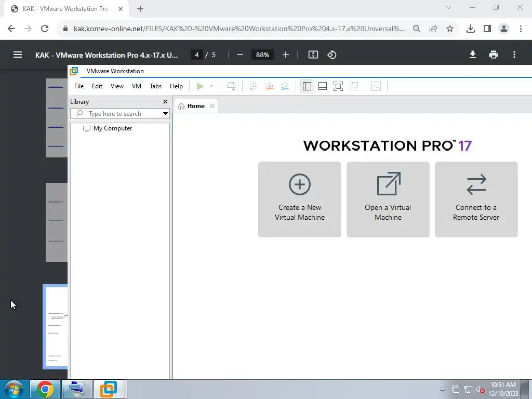This screenshot has width=532, height=399.
Task: Show hidden system tray icons
Action: pos(442,389)
